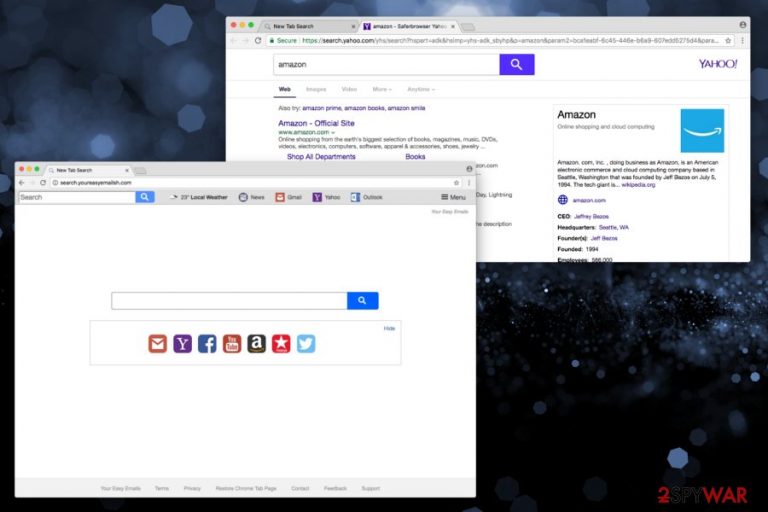
Task: Open Chrome menu dots in front window
Action: [x=468, y=182]
